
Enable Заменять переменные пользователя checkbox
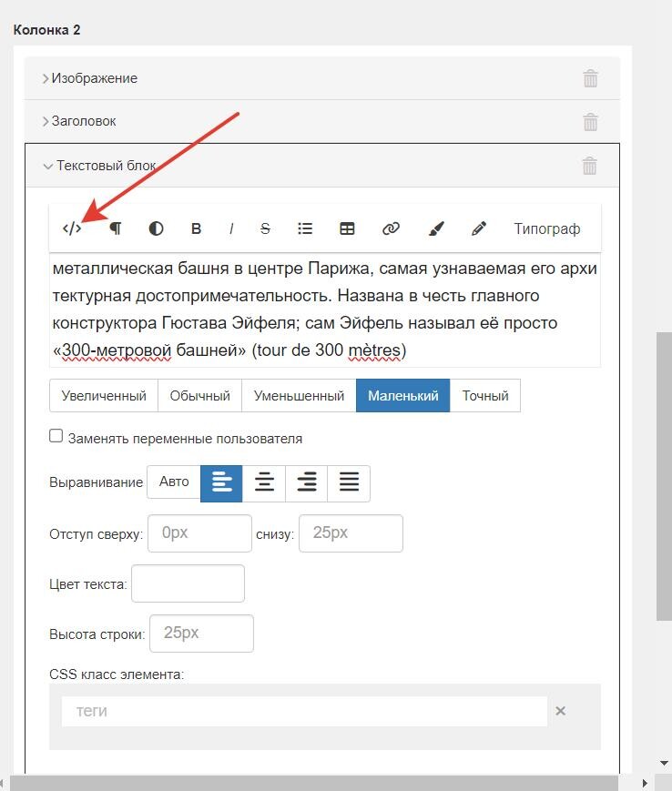56,436
